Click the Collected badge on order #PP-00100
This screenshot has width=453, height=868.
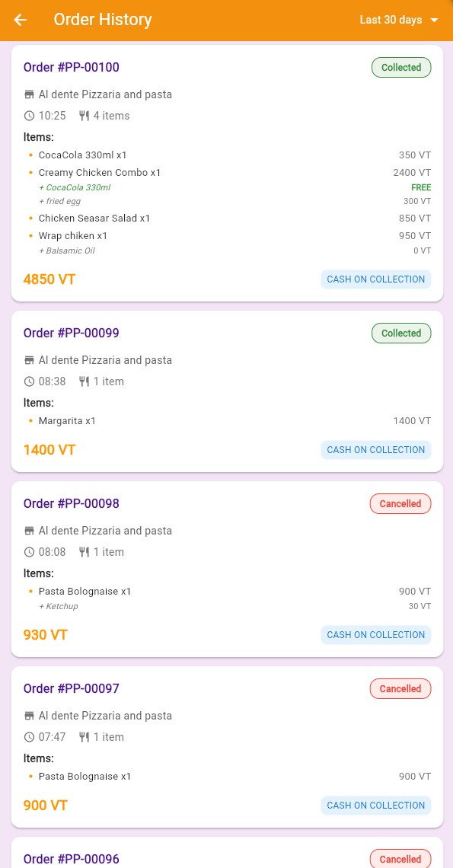coord(401,68)
